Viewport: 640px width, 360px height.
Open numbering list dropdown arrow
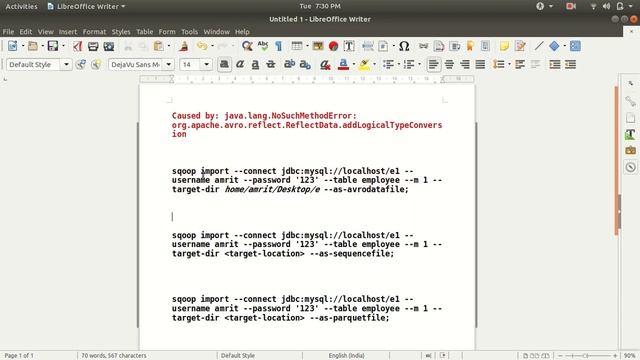tap(420, 64)
